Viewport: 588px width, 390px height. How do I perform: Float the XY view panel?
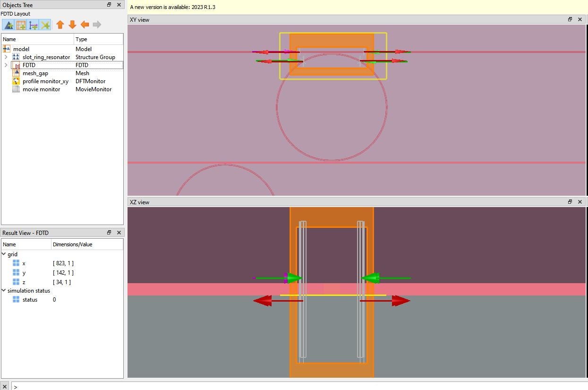(570, 19)
